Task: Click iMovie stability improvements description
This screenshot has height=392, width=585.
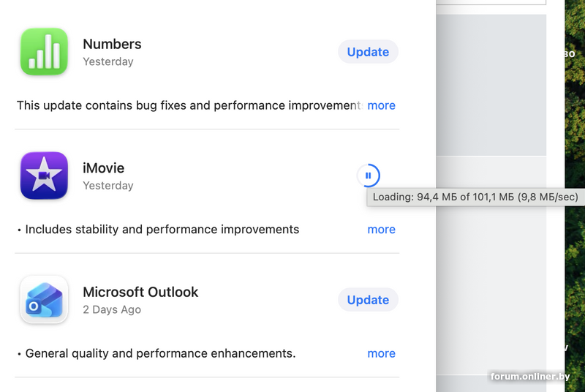Action: pyautogui.click(x=161, y=230)
